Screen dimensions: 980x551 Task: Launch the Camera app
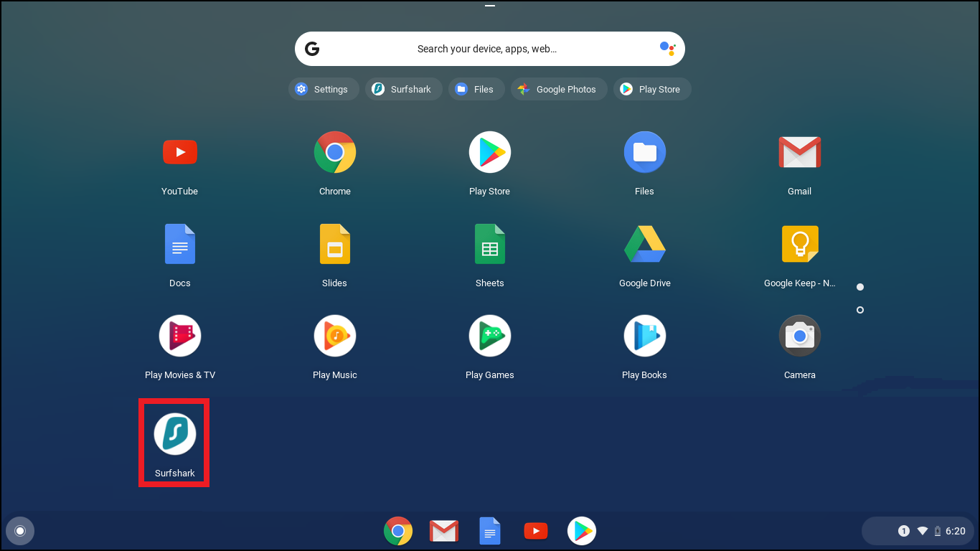pos(799,336)
